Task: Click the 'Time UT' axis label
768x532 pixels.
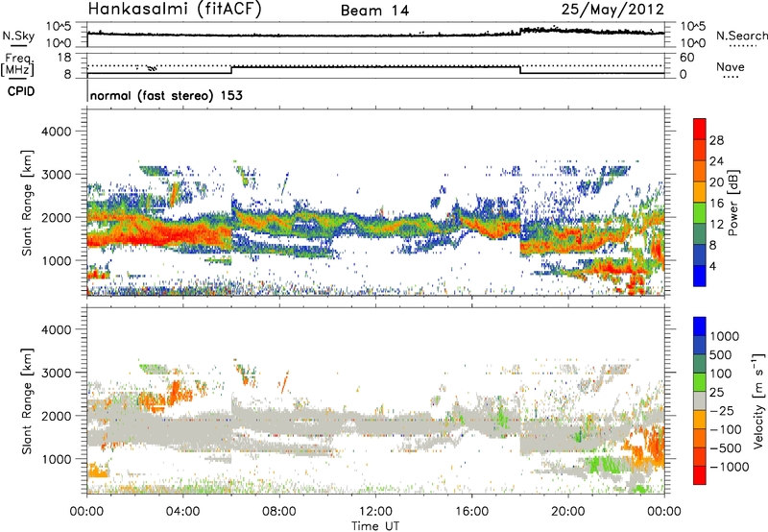Action: point(375,526)
